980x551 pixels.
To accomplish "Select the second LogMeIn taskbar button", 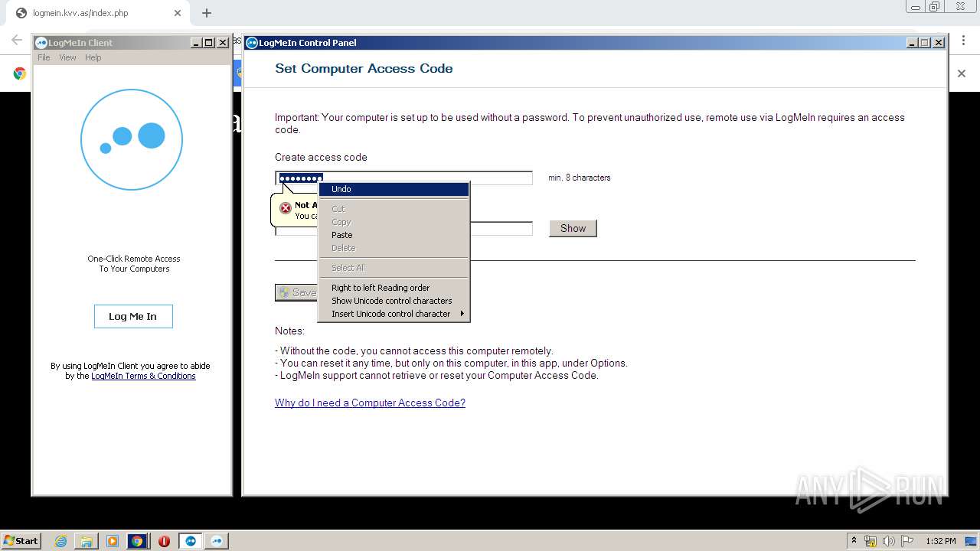I will point(217,541).
